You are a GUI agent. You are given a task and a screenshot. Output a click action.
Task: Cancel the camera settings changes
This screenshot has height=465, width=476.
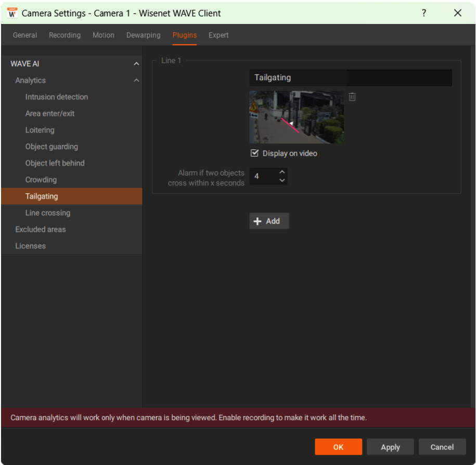[442, 447]
